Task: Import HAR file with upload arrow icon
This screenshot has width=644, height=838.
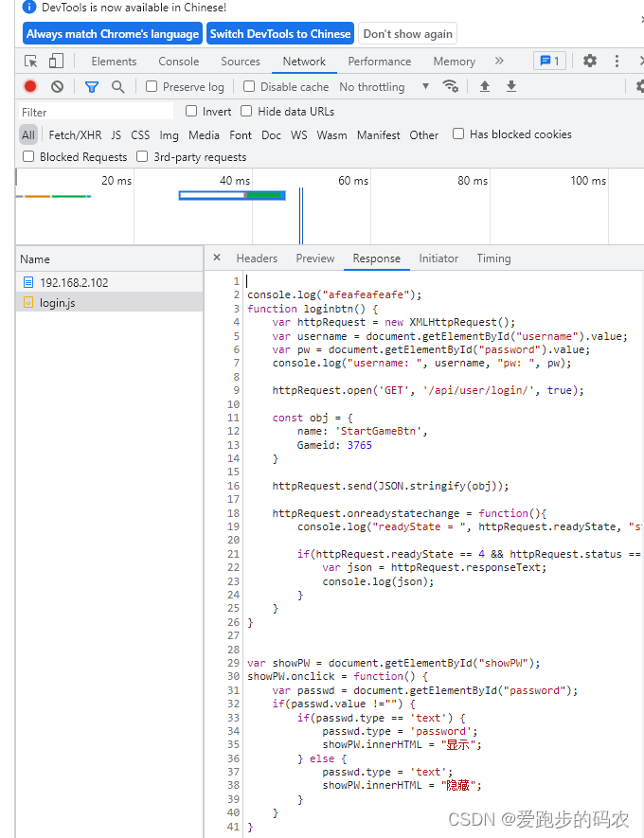Action: (x=485, y=86)
